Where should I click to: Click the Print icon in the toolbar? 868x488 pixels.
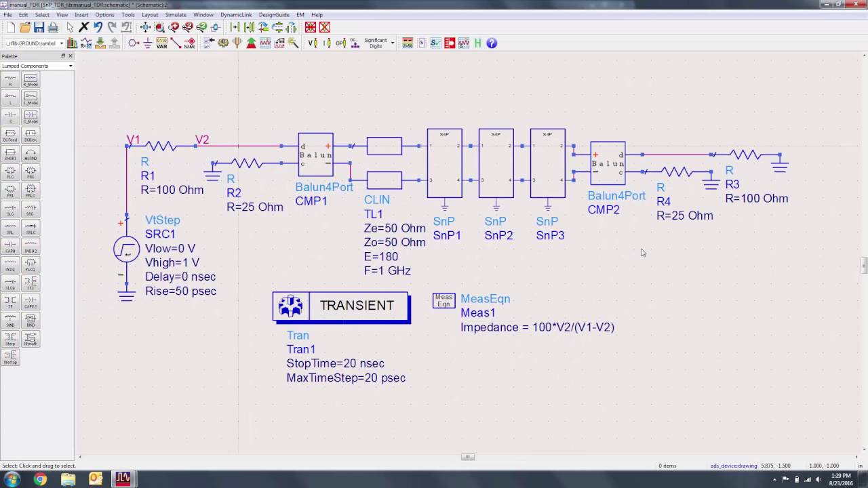click(x=53, y=27)
